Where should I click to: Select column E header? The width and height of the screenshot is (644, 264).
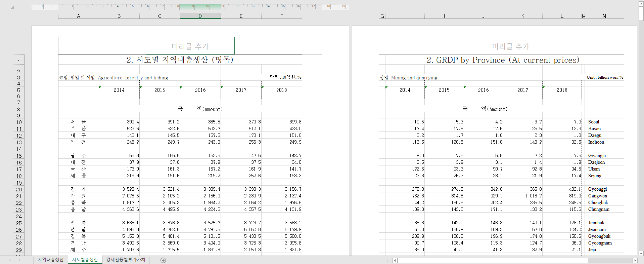click(241, 16)
